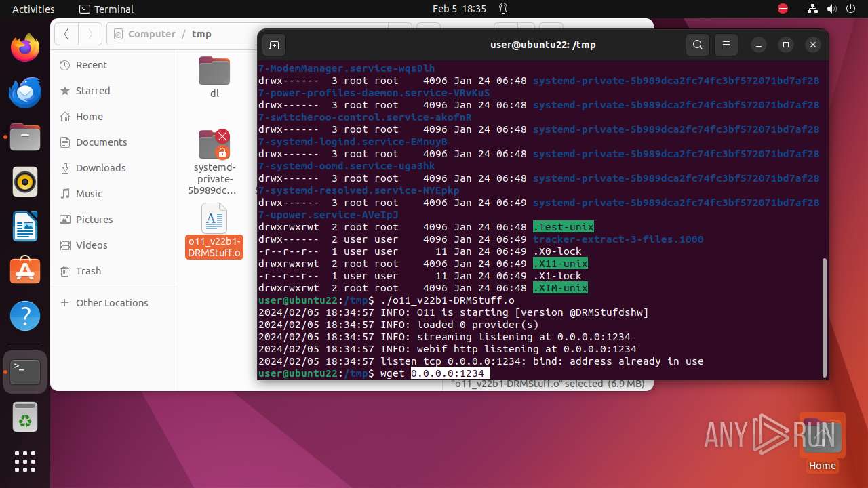Open the power menu in the top bar
The image size is (868, 488).
point(851,9)
